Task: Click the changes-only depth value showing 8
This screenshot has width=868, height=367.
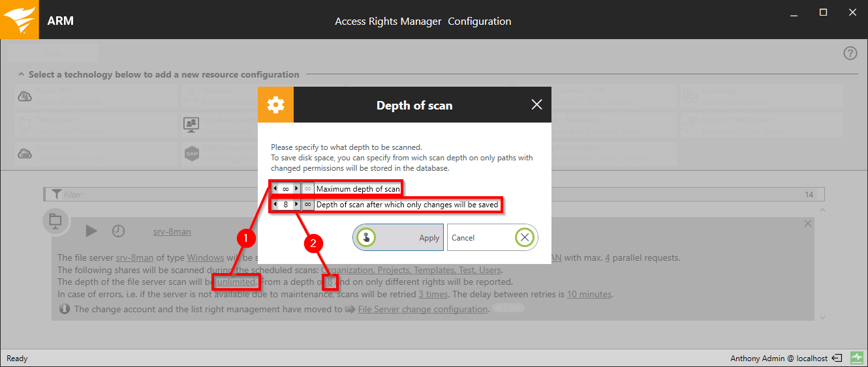Action: click(x=285, y=205)
